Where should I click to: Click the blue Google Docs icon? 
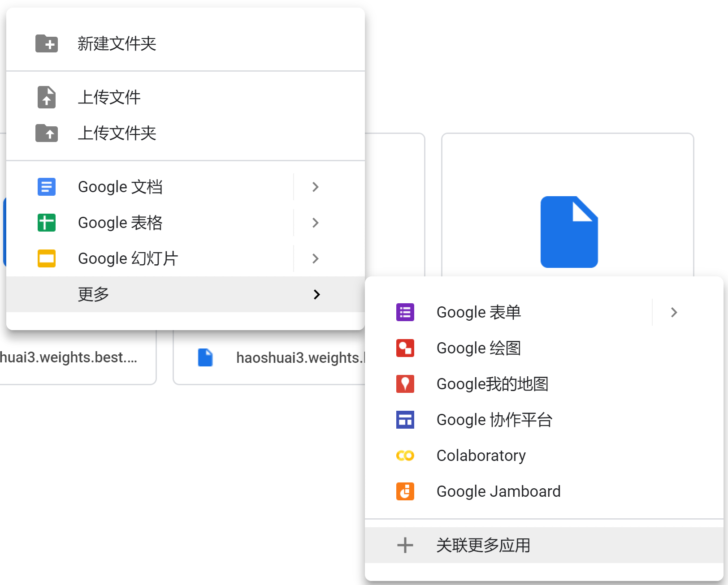point(47,187)
